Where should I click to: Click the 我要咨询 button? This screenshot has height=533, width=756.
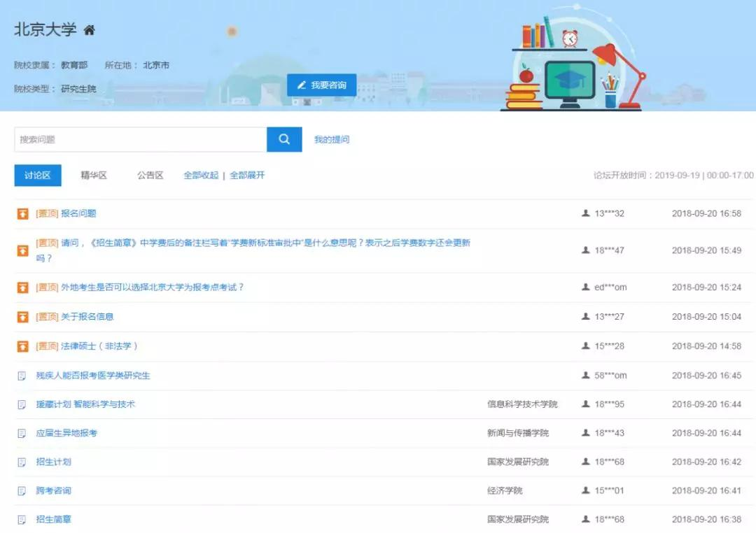(321, 85)
